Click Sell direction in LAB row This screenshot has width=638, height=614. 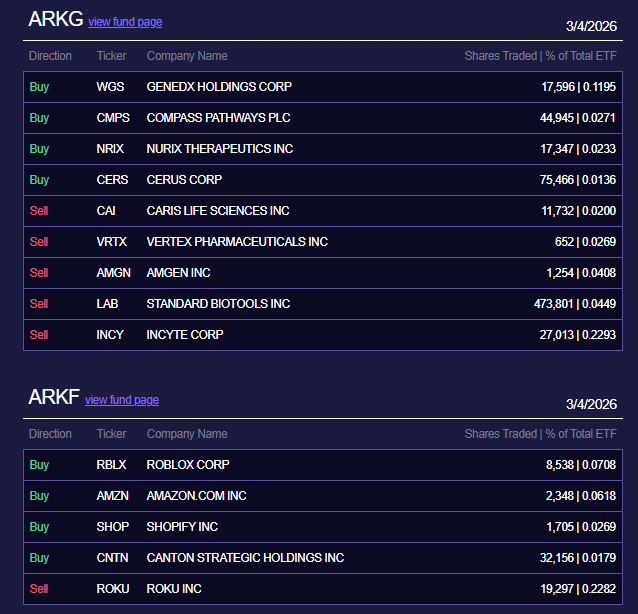coord(39,304)
